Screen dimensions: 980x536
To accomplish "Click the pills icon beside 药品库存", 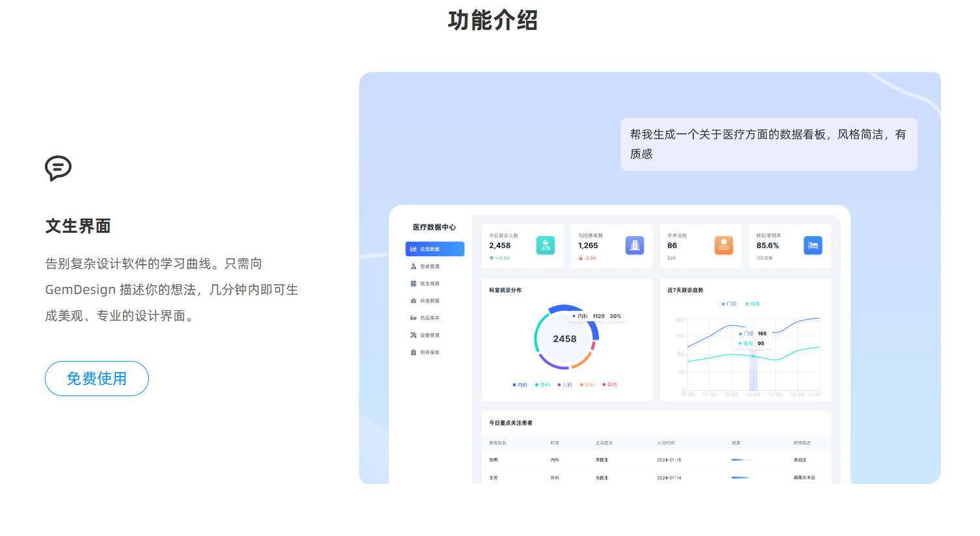I will [x=414, y=318].
